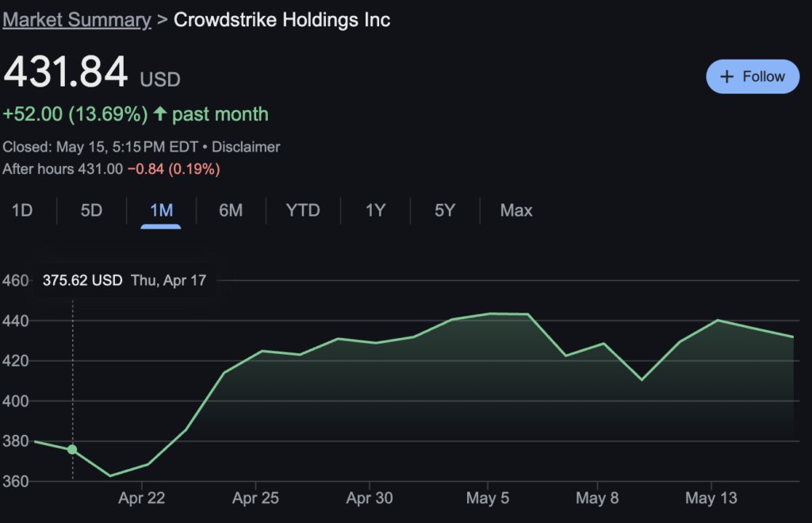
Task: Show the 1Y chart range
Action: (375, 210)
